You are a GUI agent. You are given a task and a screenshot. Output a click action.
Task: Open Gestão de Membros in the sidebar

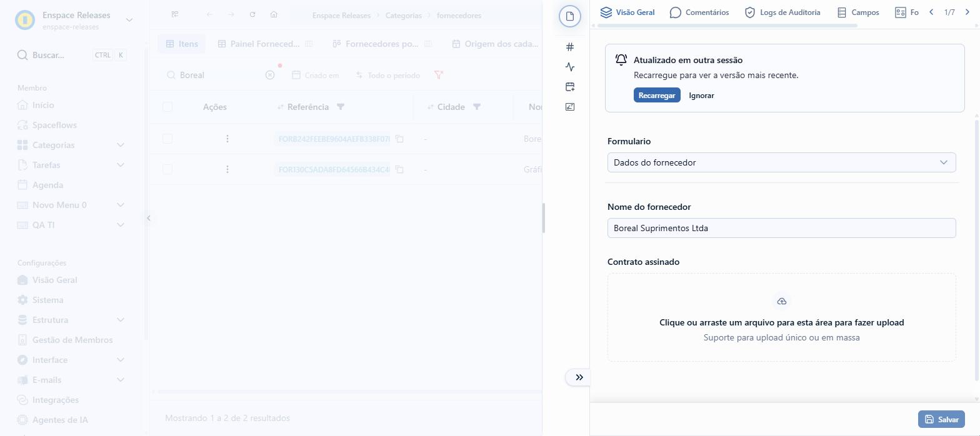pyautogui.click(x=72, y=340)
